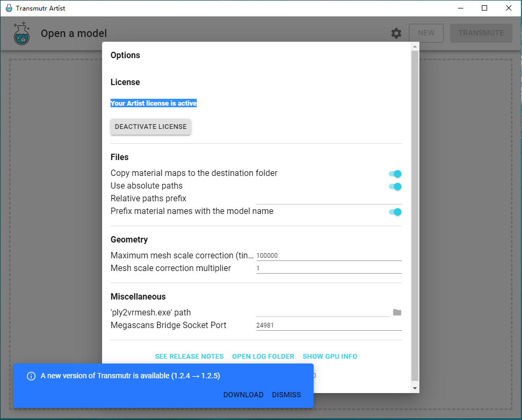Click the Transmutr flask logo

pyautogui.click(x=22, y=33)
